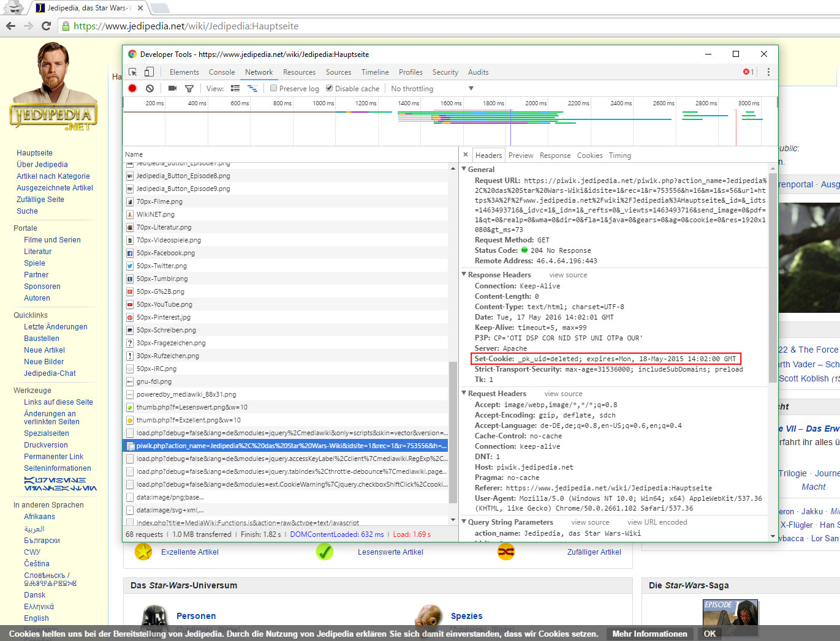Open Hauptseite link in sidebar

[34, 153]
